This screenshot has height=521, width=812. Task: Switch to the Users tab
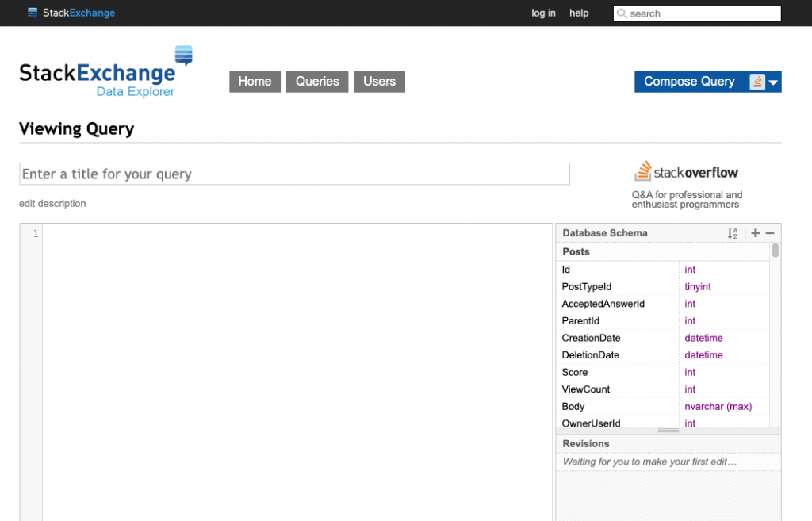click(x=379, y=82)
